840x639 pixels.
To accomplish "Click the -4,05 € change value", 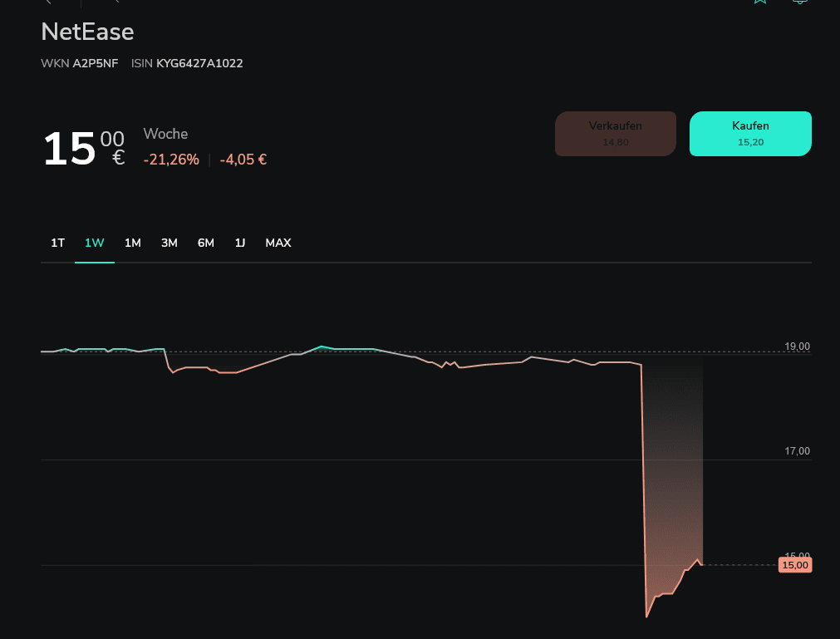I will point(243,160).
